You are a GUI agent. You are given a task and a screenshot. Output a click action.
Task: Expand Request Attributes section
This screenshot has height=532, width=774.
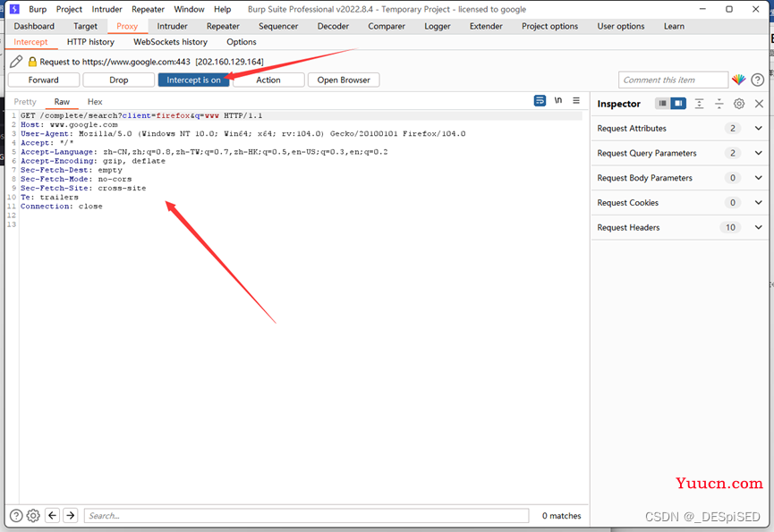pyautogui.click(x=679, y=128)
